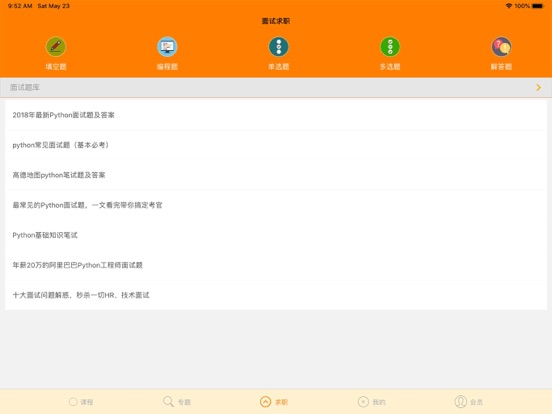The width and height of the screenshot is (552, 414).
Task: Open python常见面试题（基本必考）
Action: point(276,145)
